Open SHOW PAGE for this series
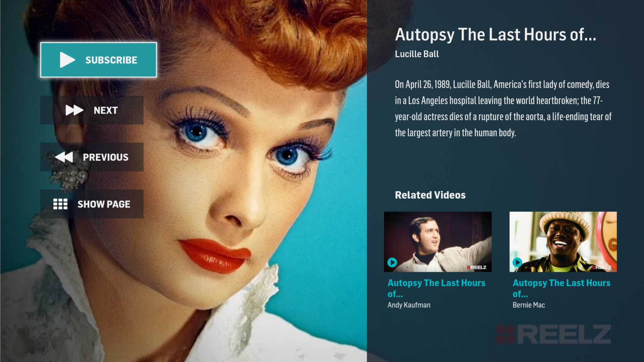This screenshot has height=362, width=644. pyautogui.click(x=92, y=204)
